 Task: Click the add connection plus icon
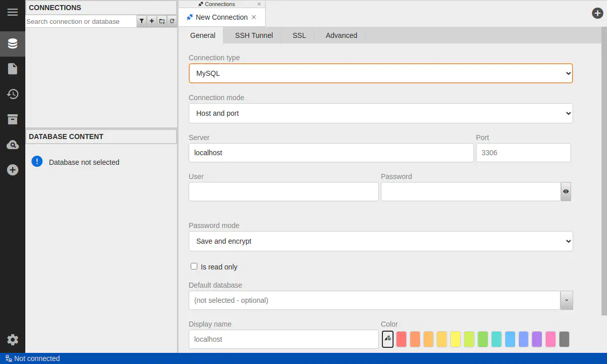tap(151, 21)
